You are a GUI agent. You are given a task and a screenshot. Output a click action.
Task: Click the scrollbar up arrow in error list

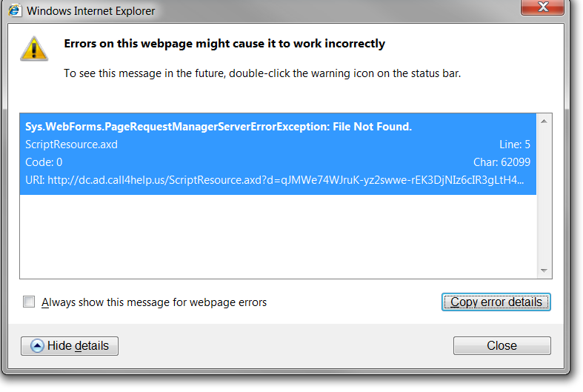click(544, 122)
